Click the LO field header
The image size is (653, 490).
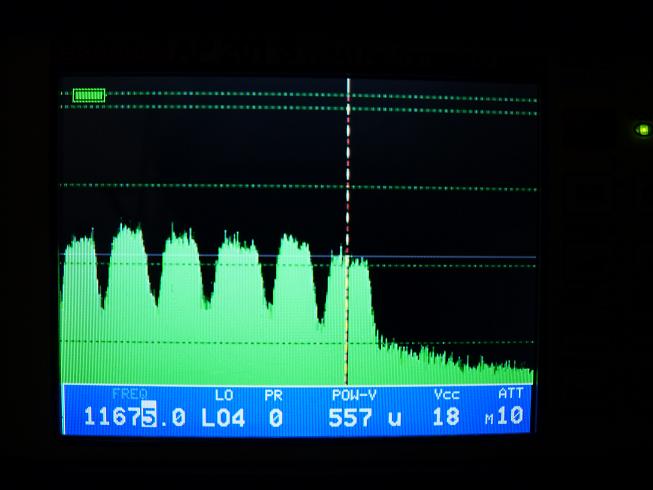[223, 395]
